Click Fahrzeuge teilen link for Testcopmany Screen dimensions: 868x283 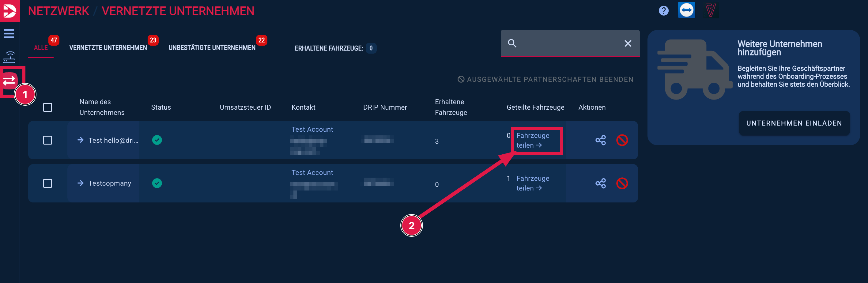point(532,183)
